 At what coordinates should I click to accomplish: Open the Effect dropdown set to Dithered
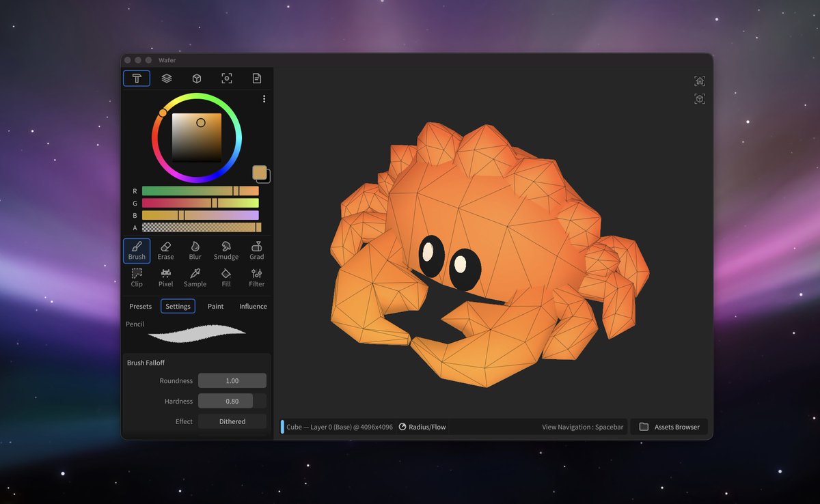coord(232,421)
